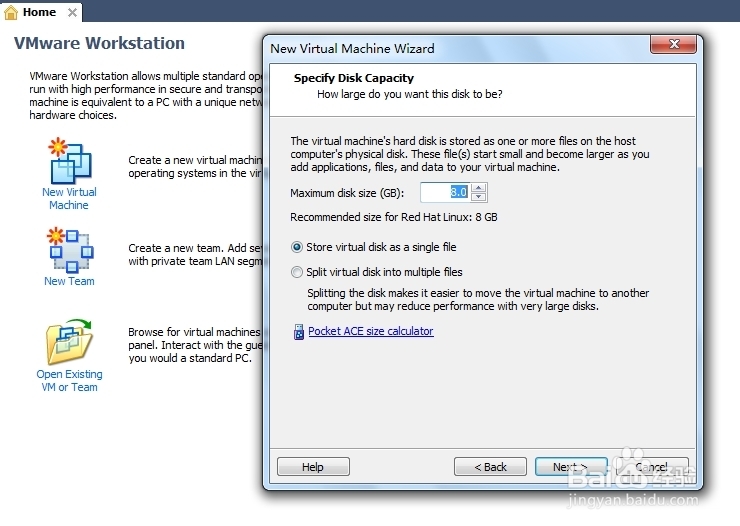This screenshot has height=526, width=740.
Task: Click the New Virtual Machine Wizard title bar
Action: tap(456, 49)
